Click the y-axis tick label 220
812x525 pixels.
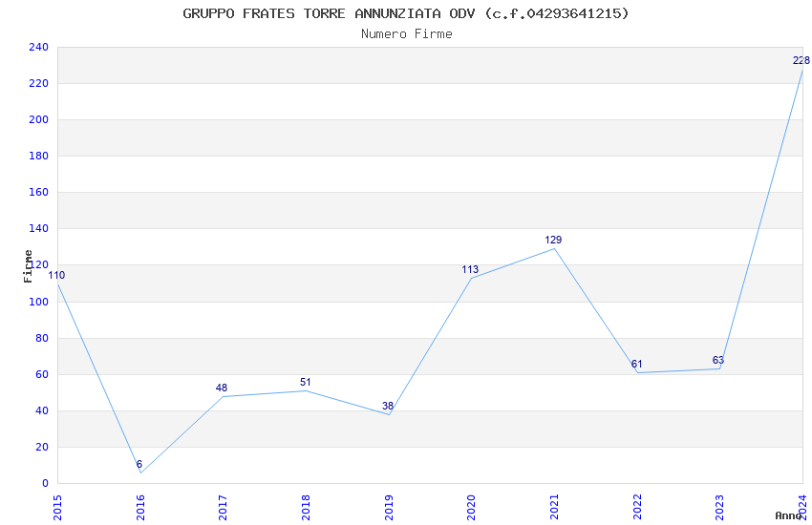pyautogui.click(x=39, y=83)
